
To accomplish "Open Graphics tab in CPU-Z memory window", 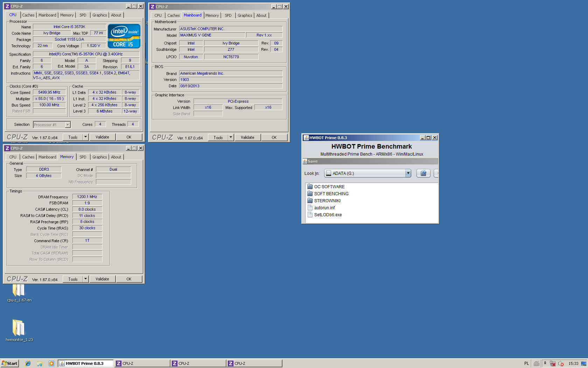I will point(100,157).
